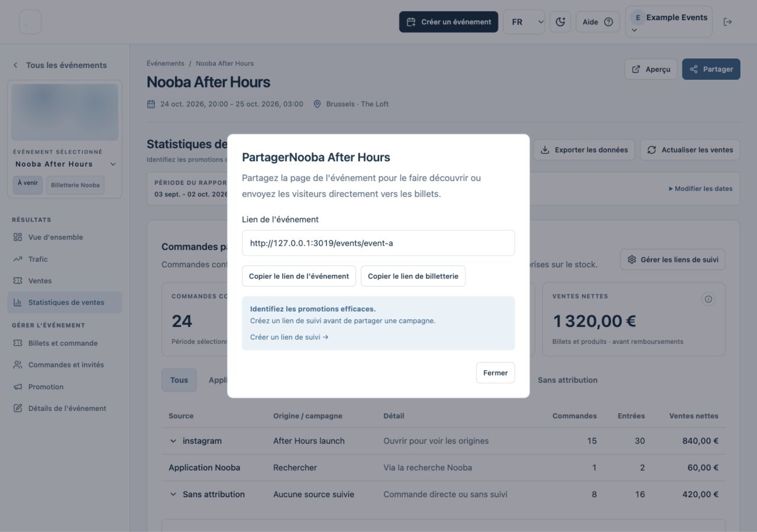Click the event link input field
The height and width of the screenshot is (532, 757).
378,243
